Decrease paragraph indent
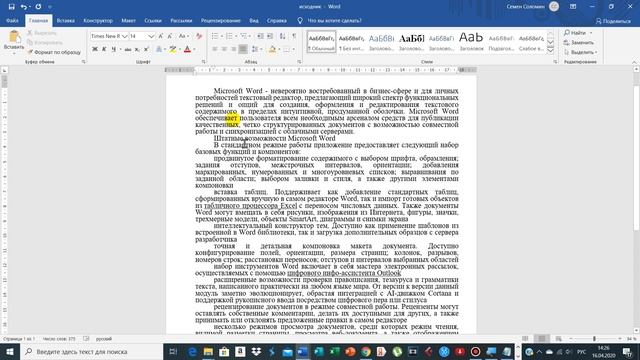Screen dimensions: 640x360 click(260, 36)
